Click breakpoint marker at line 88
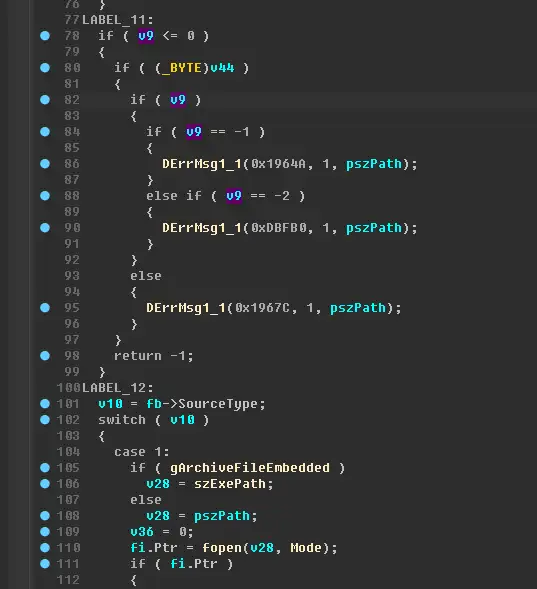Screen dimensions: 537x589 45,196
